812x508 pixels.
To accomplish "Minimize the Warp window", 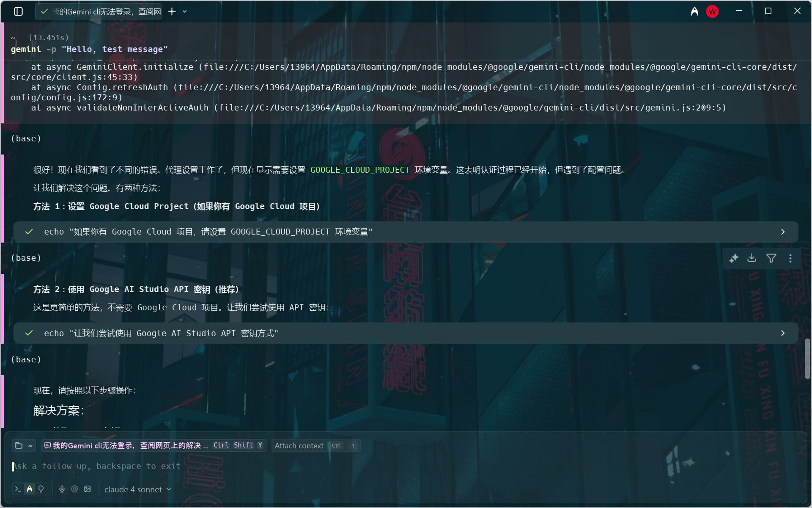I will [739, 11].
